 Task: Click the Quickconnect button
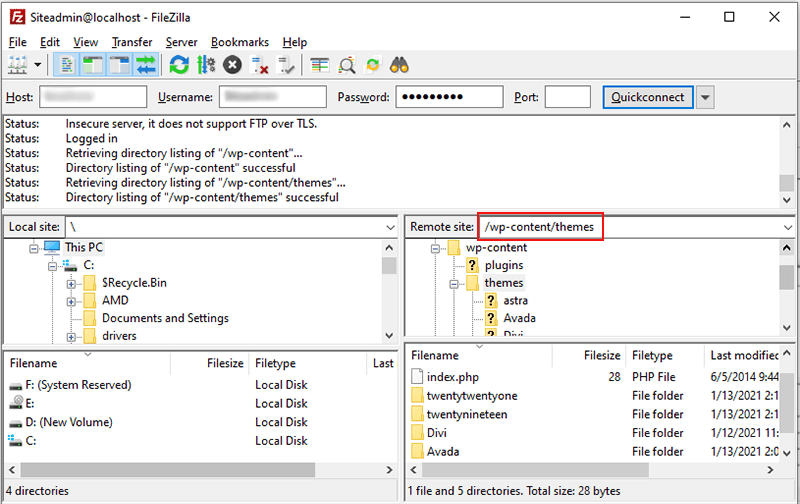[648, 97]
